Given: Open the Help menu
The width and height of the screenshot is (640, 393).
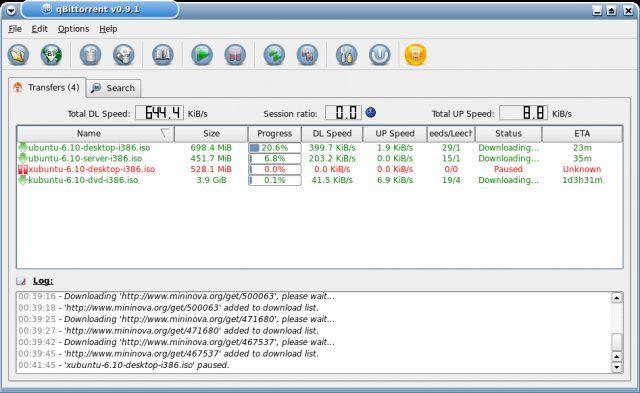Looking at the screenshot, I should tap(108, 29).
